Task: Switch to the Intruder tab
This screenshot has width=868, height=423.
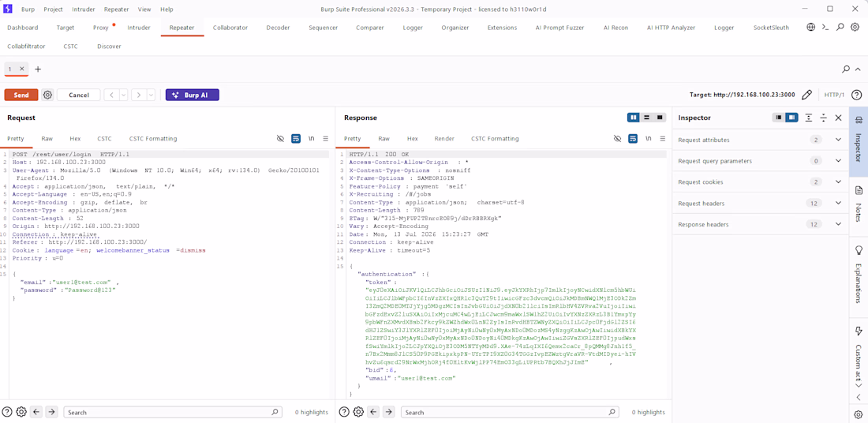Action: click(x=138, y=27)
